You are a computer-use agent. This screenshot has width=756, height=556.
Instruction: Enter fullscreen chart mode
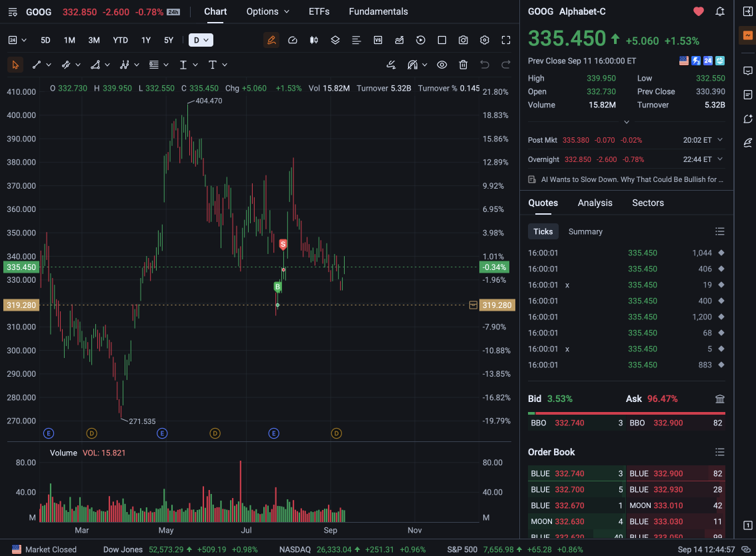coord(506,40)
